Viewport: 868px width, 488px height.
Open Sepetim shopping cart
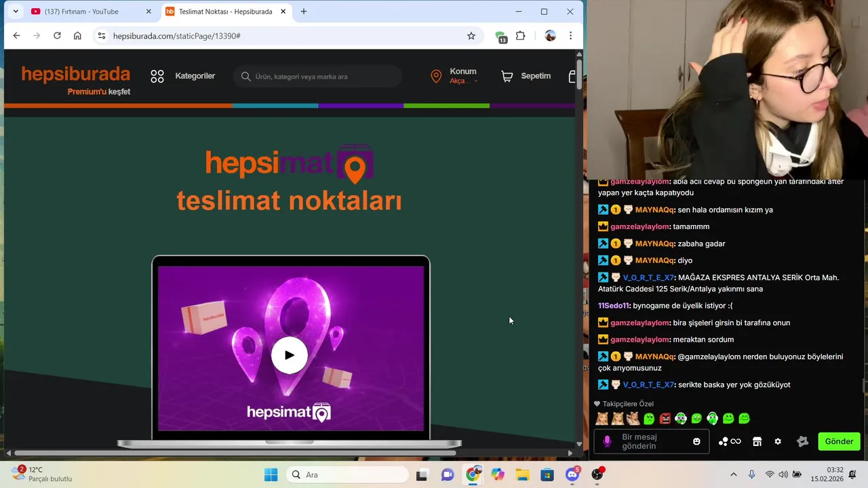526,76
